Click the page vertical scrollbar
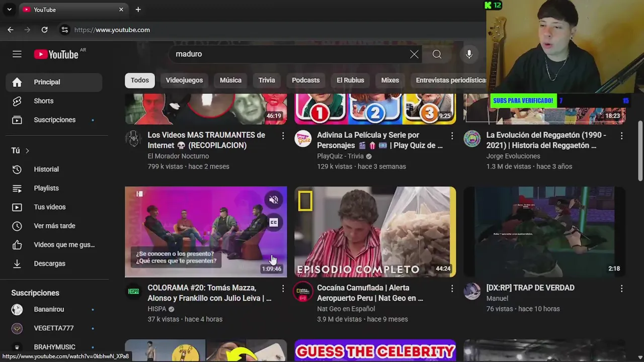The width and height of the screenshot is (644, 362). (x=640, y=151)
